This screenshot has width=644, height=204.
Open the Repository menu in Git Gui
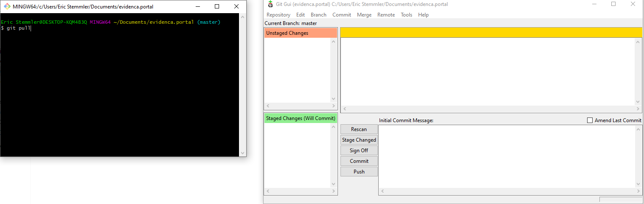278,14
